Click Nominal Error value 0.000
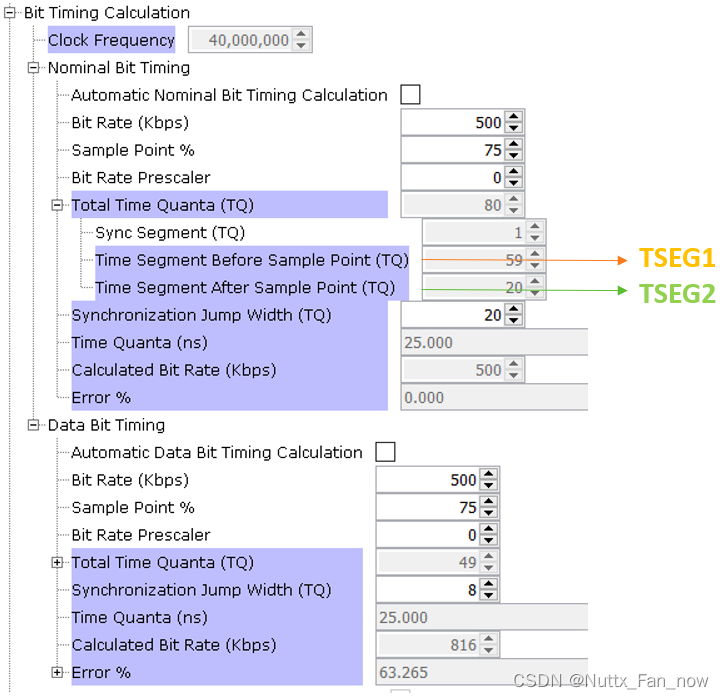Viewport: 724px width, 699px height. click(x=494, y=398)
